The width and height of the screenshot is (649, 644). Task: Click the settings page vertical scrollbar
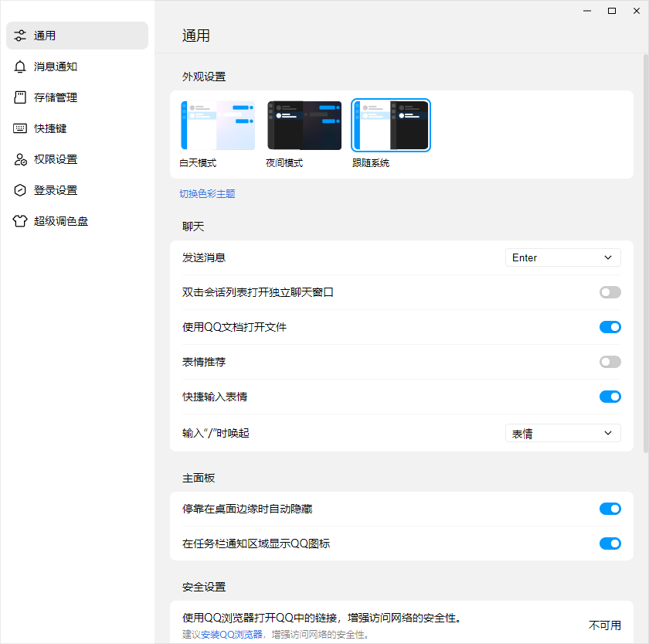646,254
